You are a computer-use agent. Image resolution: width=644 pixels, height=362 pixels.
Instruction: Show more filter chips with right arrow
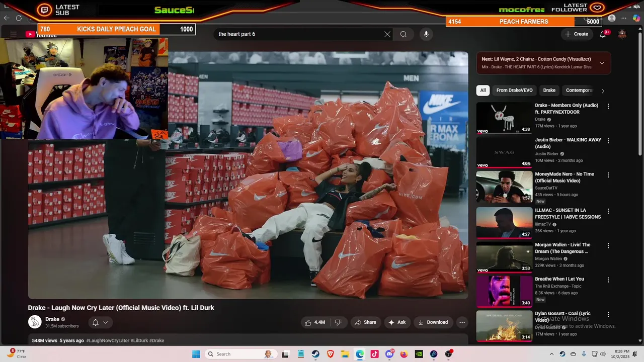(x=603, y=90)
